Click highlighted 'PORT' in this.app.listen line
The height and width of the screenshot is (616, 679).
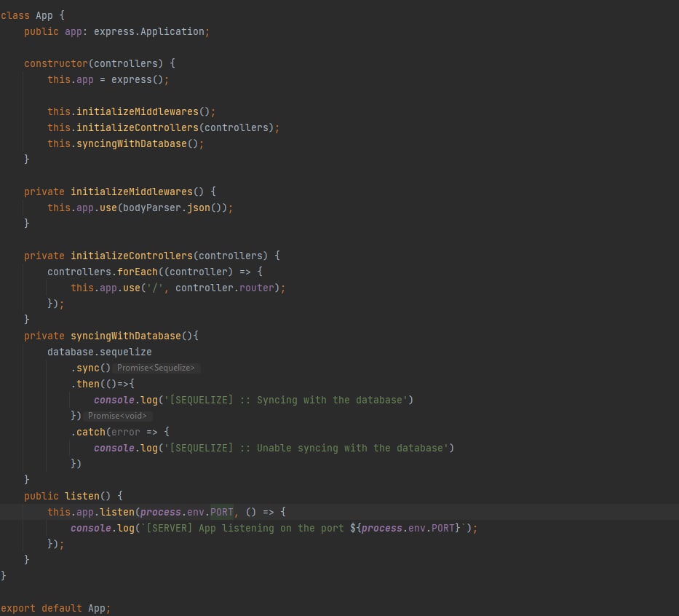click(x=222, y=513)
